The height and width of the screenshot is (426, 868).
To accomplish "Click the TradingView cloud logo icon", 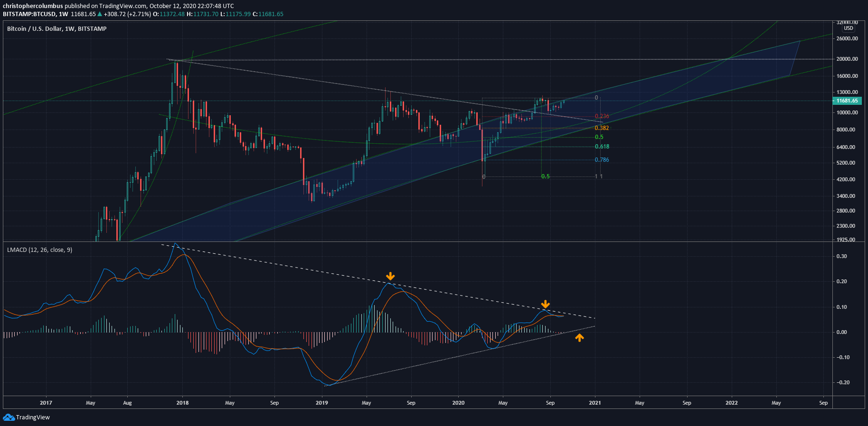I will point(9,417).
